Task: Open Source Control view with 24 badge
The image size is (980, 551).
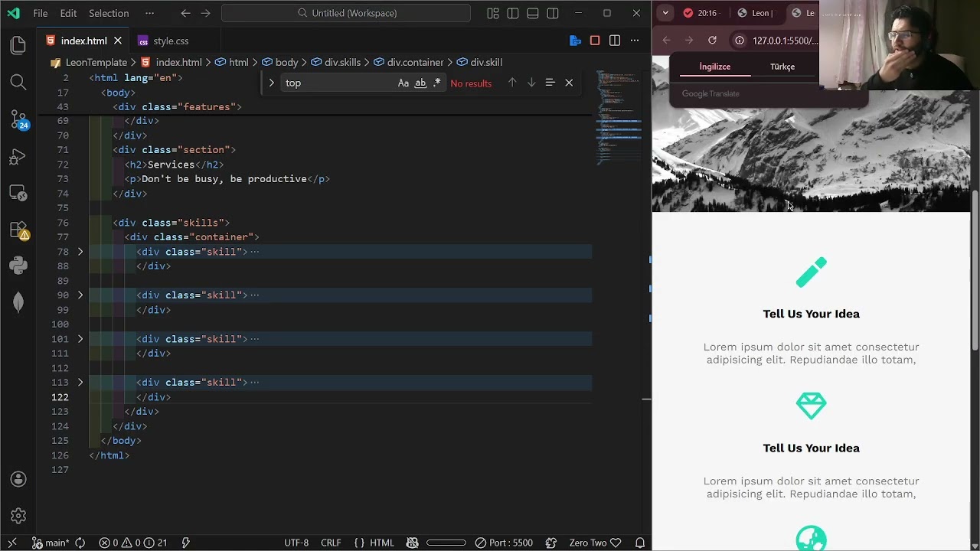Action: point(18,119)
